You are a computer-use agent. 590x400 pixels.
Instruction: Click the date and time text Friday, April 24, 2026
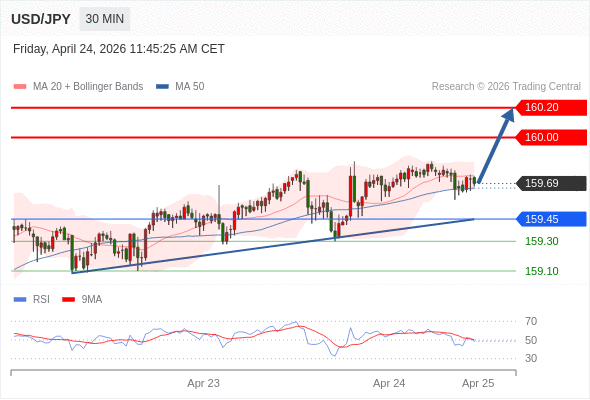point(119,49)
